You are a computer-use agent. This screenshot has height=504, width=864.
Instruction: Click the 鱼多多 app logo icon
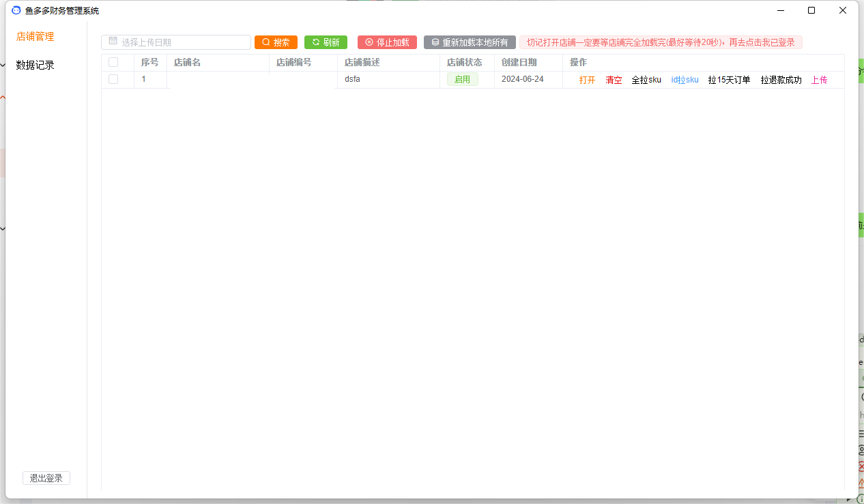tap(16, 10)
